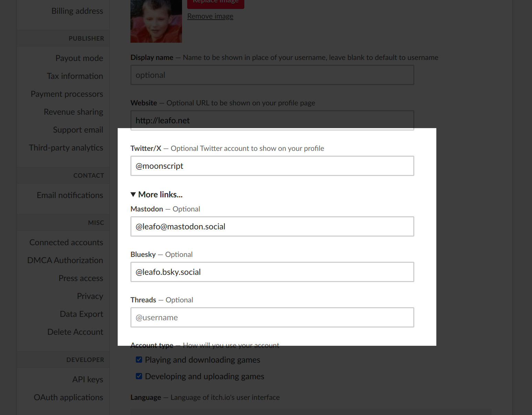Open Payout mode settings
The width and height of the screenshot is (532, 415).
[79, 58]
